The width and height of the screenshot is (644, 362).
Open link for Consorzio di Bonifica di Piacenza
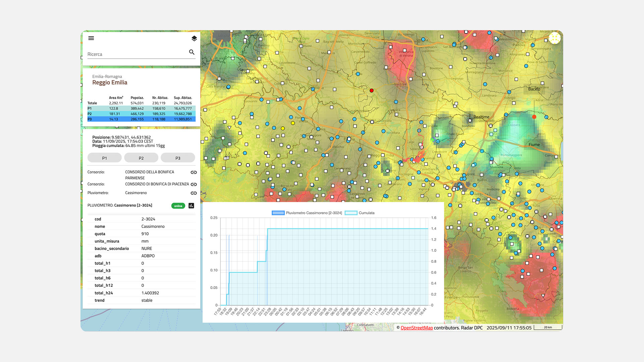[x=194, y=184]
